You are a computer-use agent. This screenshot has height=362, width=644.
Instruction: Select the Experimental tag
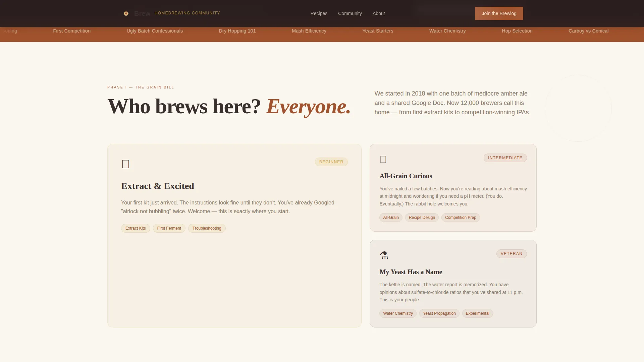click(x=477, y=313)
